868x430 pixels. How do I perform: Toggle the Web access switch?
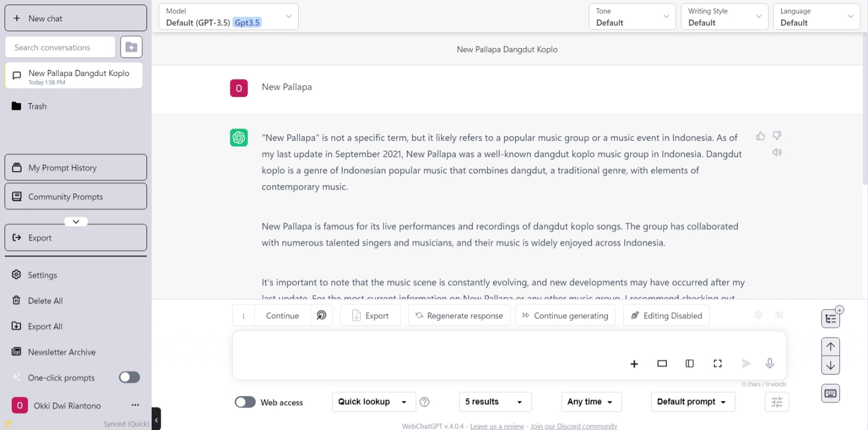[x=245, y=402]
